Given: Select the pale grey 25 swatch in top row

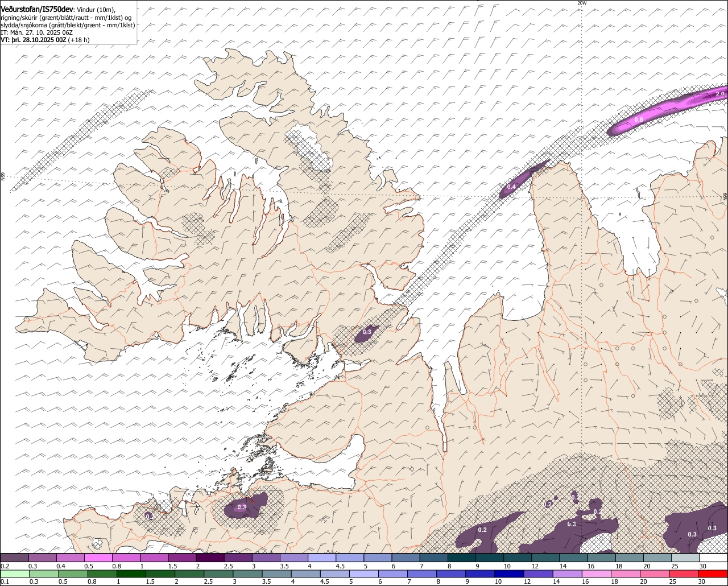Looking at the screenshot, I should 685,558.
